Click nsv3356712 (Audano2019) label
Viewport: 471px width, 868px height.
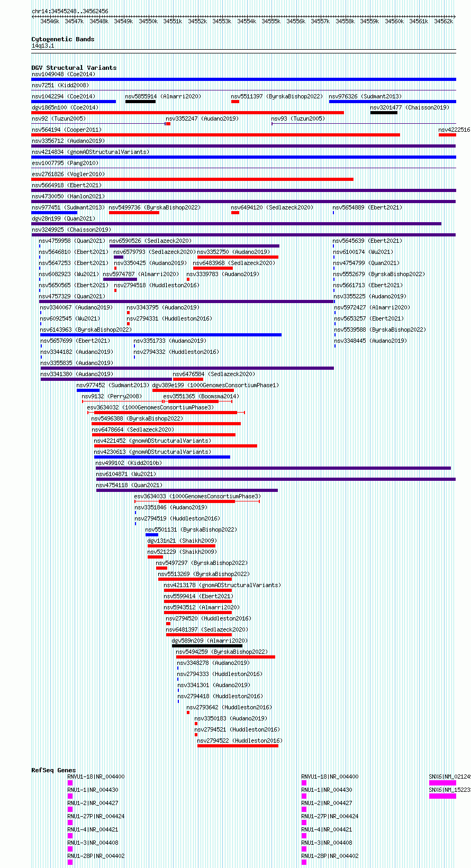pos(68,141)
